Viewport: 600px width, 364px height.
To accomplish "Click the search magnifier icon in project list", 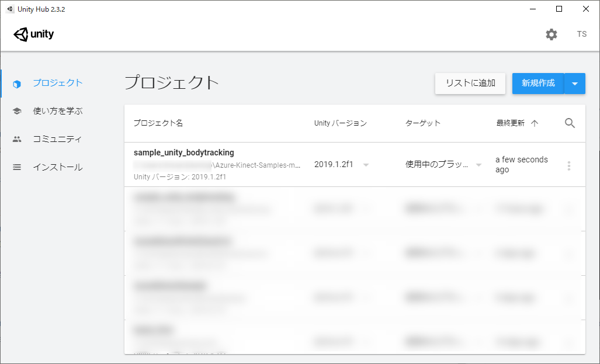I will click(570, 123).
